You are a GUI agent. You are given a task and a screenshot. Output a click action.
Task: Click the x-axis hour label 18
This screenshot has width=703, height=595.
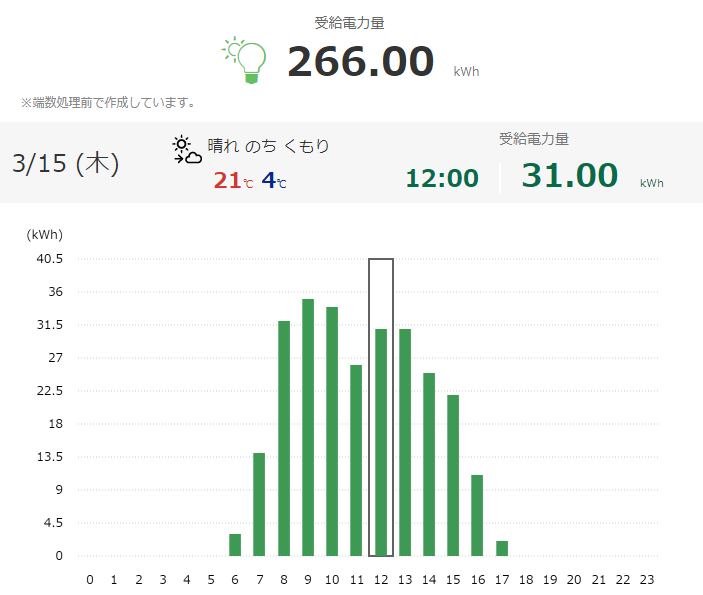pyautogui.click(x=526, y=580)
